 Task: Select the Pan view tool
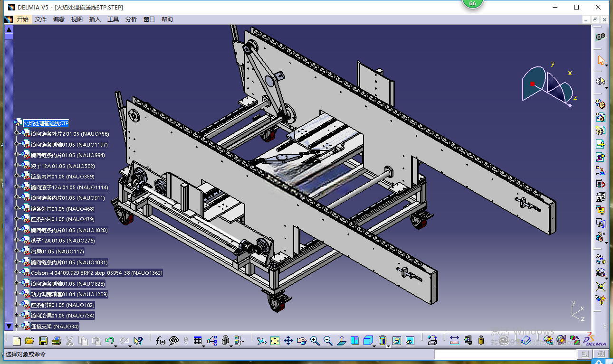pos(288,340)
